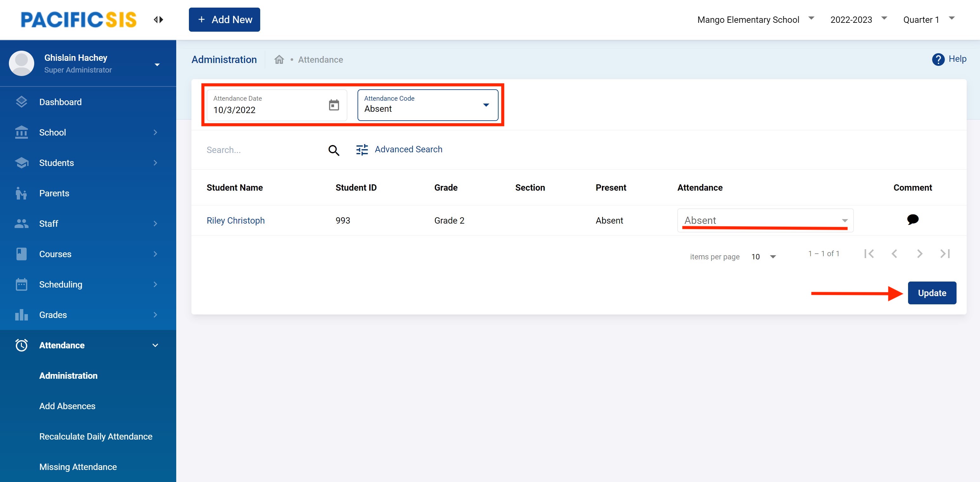Collapse sidebar with the arrows icon

158,20
